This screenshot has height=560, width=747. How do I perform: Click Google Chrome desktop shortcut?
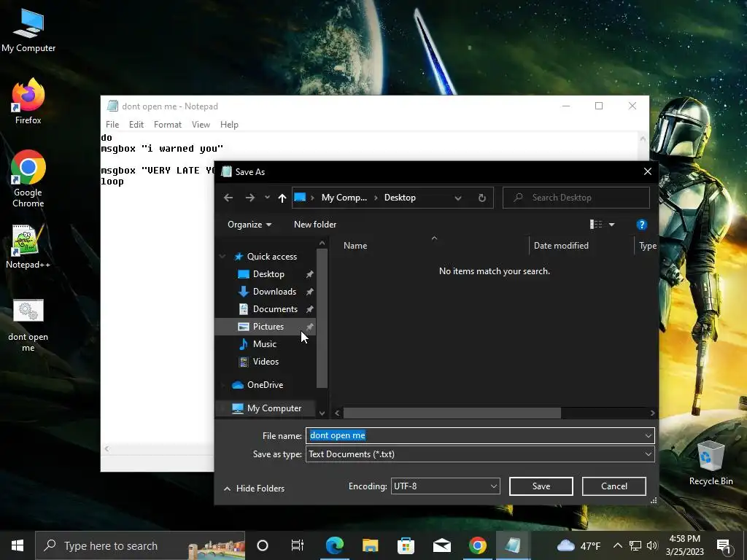point(28,179)
